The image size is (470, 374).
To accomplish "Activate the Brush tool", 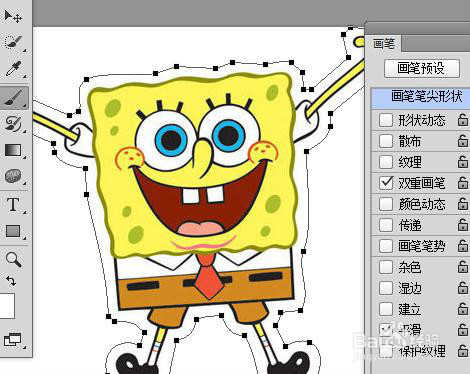I will click(x=13, y=97).
